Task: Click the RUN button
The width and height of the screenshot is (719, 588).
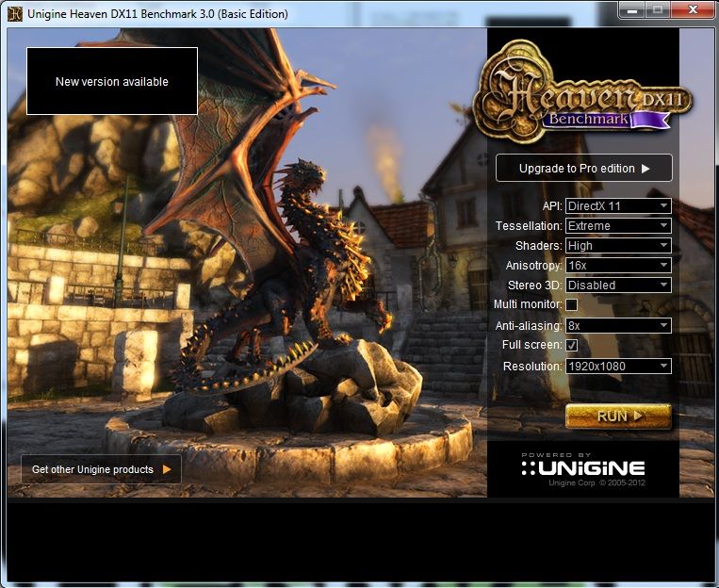Action: (618, 416)
